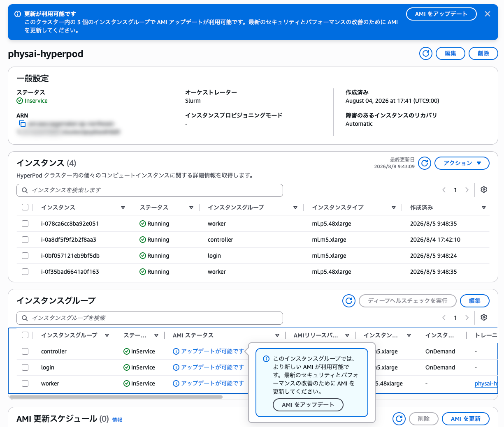Go to the previous page of instances

click(444, 190)
